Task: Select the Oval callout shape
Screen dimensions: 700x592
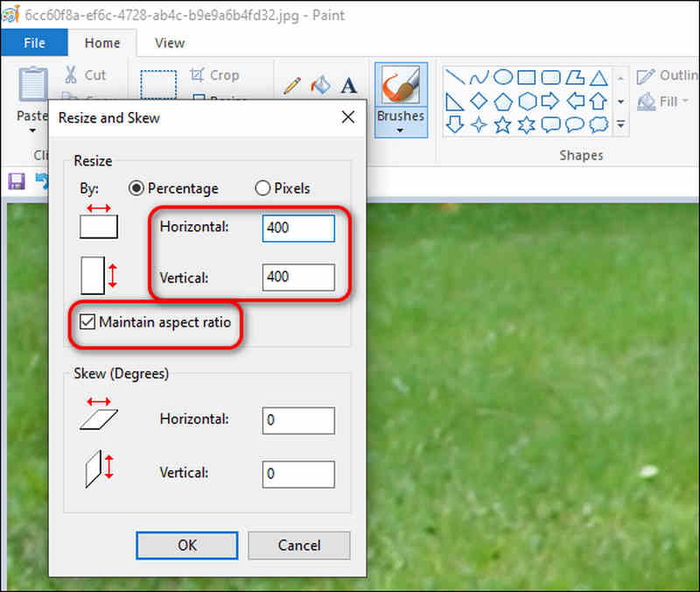Action: [575, 124]
